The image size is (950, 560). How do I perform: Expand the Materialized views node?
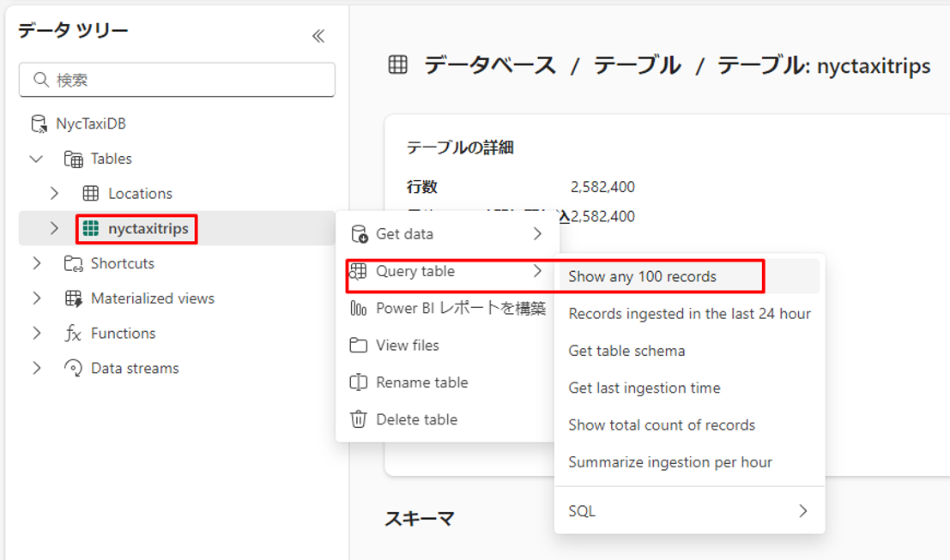[36, 298]
